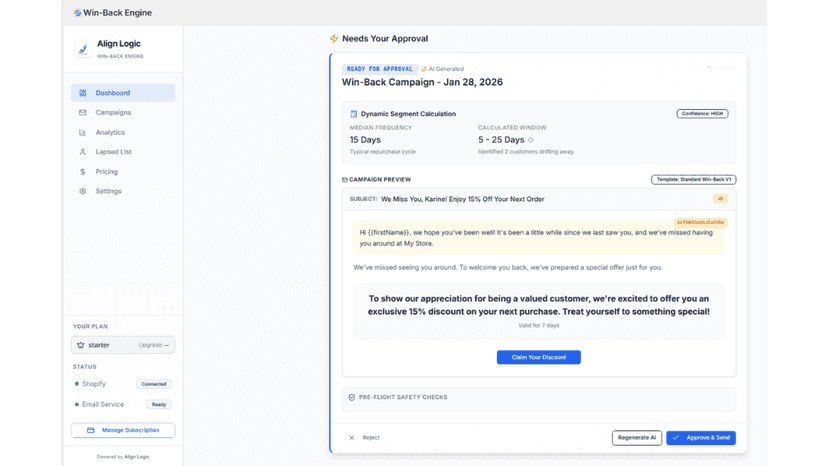Click the '15 Days' median frequency value
This screenshot has height=466, width=828.
click(365, 140)
